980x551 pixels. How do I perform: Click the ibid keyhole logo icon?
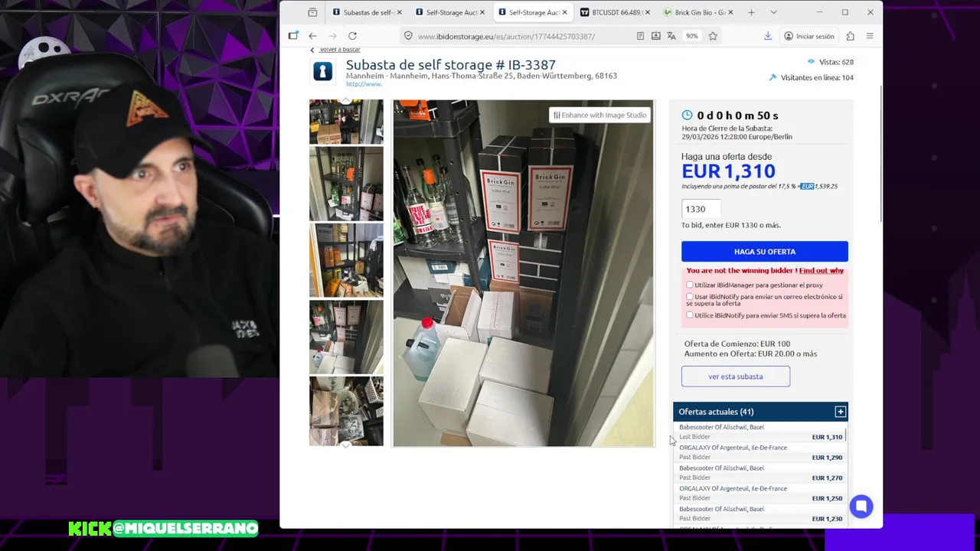(322, 71)
